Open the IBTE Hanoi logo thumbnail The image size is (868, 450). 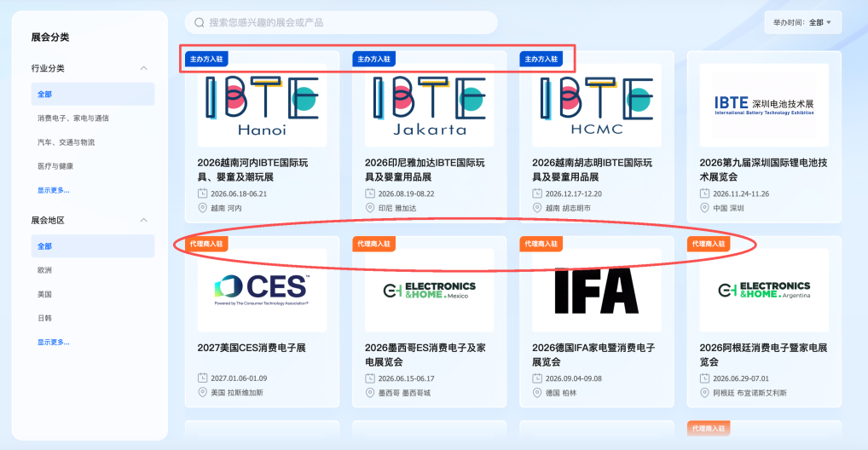263,105
